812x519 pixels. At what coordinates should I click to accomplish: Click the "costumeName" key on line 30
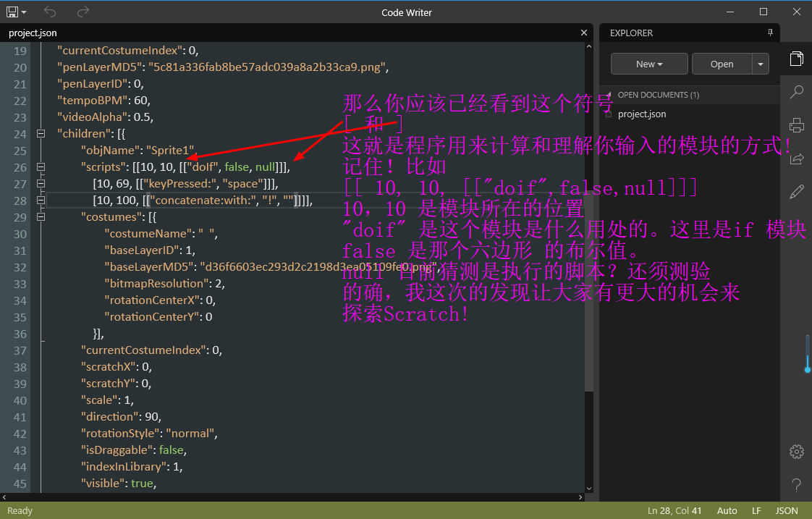(147, 234)
